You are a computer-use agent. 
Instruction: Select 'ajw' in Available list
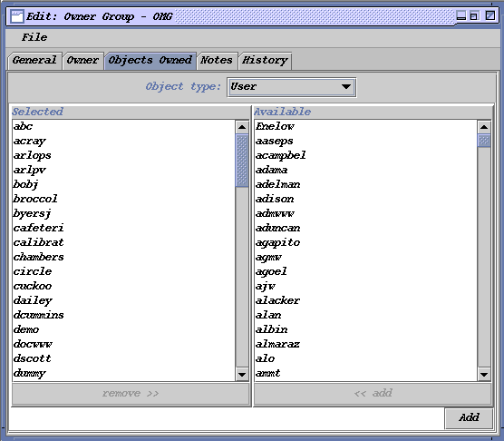(x=366, y=286)
